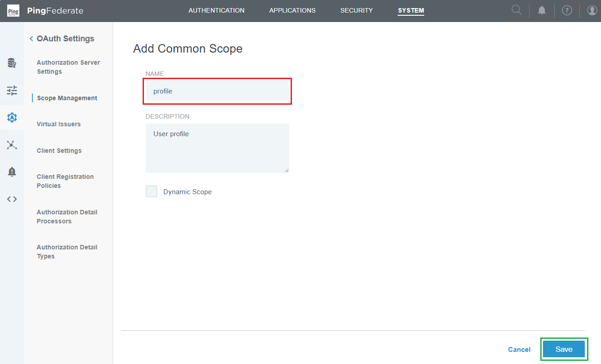Click the help question mark icon
The width and height of the screenshot is (601, 364).
click(567, 10)
